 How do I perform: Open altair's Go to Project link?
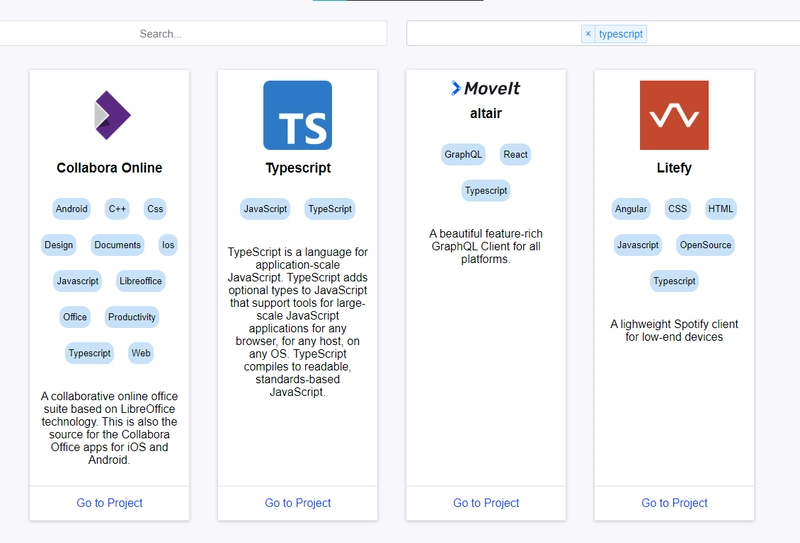point(486,503)
